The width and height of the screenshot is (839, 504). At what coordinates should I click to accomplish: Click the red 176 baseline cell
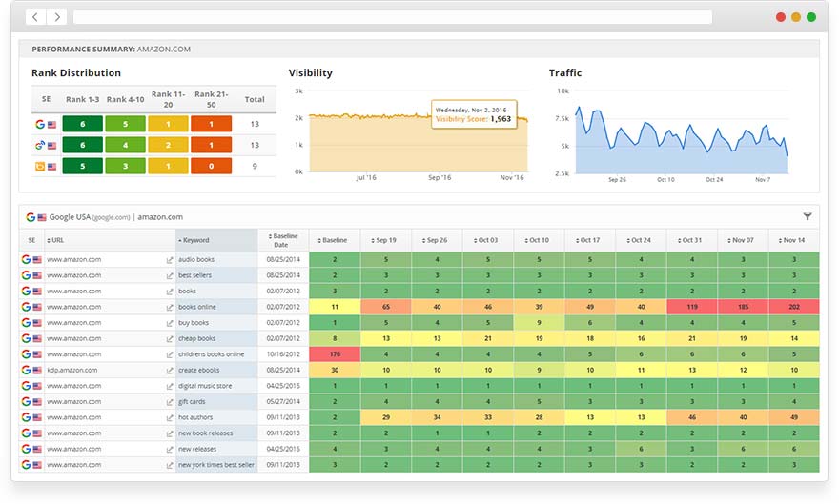(x=335, y=354)
